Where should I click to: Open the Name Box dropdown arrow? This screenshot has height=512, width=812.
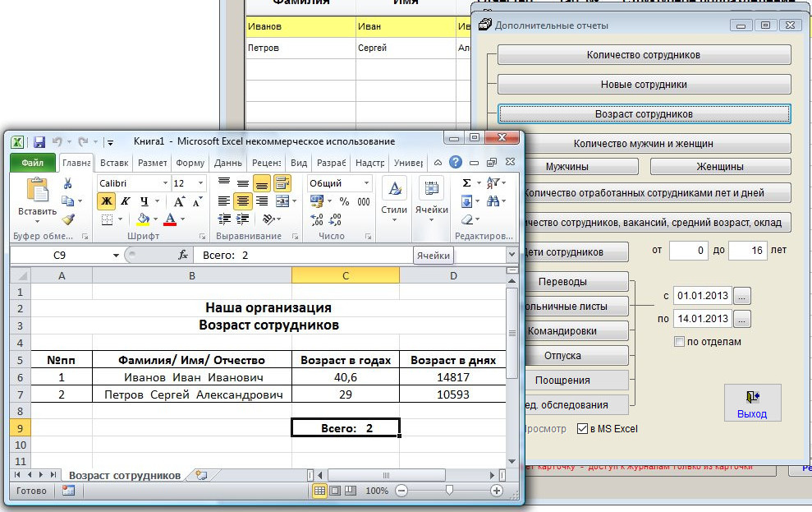(117, 256)
